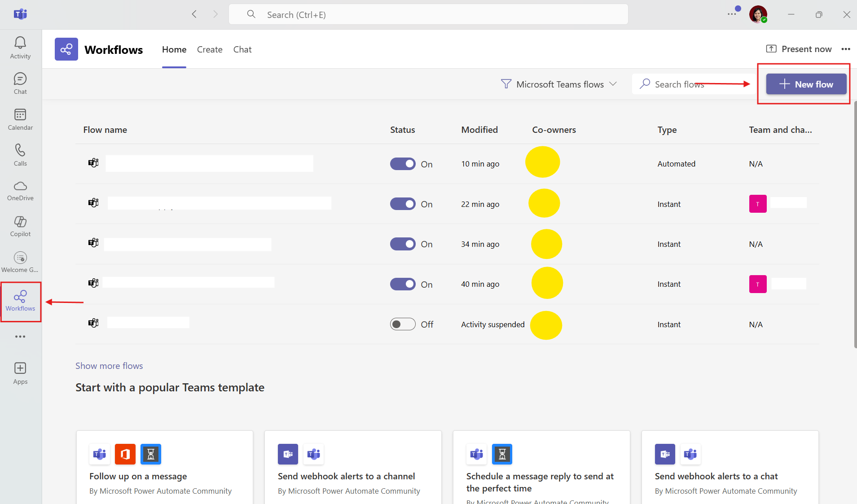Open Calls in the left sidebar
The width and height of the screenshot is (857, 504).
click(x=20, y=155)
